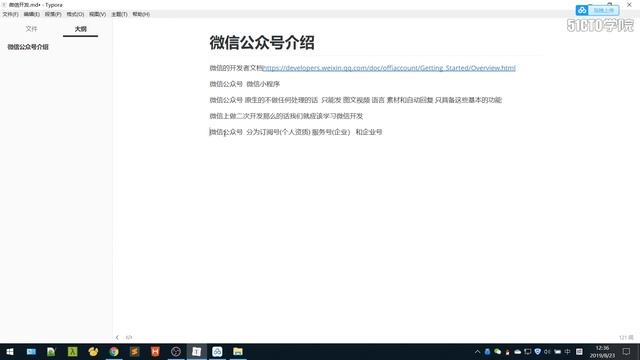
Task: Click the line about 订阅号 服务号 企业号
Action: click(x=296, y=132)
